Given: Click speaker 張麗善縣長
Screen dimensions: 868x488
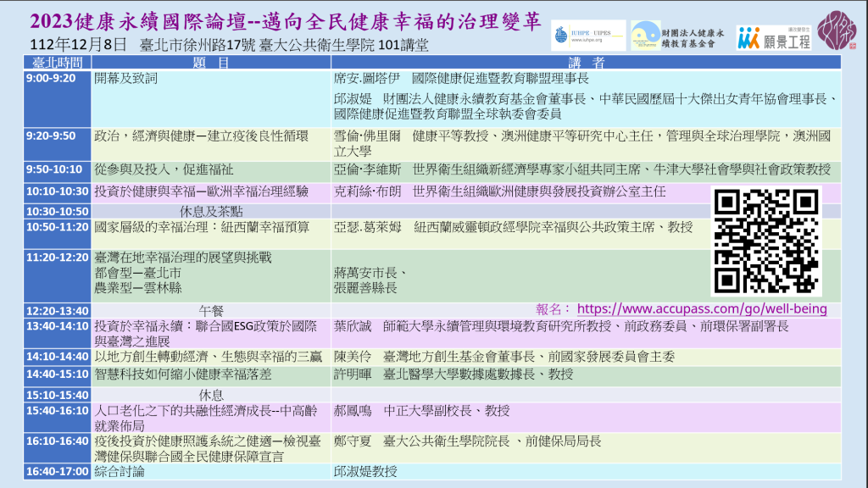Looking at the screenshot, I should pos(365,288).
